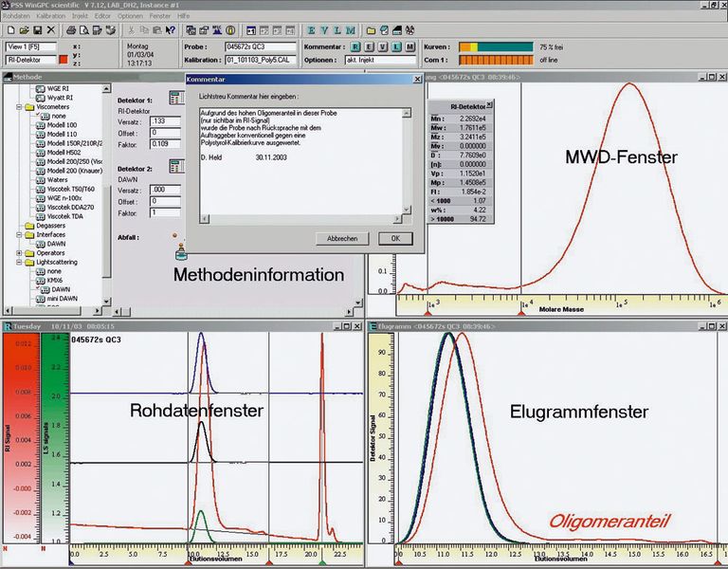Click the yellow folder icon near toolbar end

click(371, 30)
